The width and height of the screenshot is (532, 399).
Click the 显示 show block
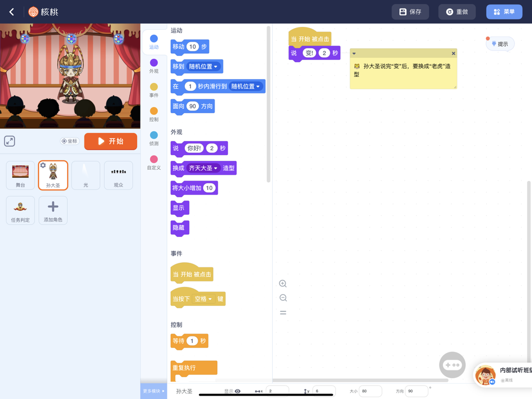(180, 208)
